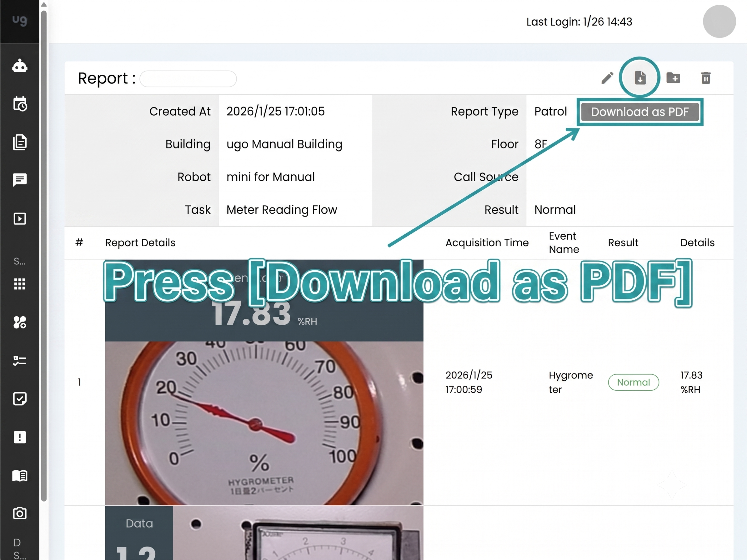Select the Hygrometer event name cell
The width and height of the screenshot is (747, 560).
click(x=571, y=382)
